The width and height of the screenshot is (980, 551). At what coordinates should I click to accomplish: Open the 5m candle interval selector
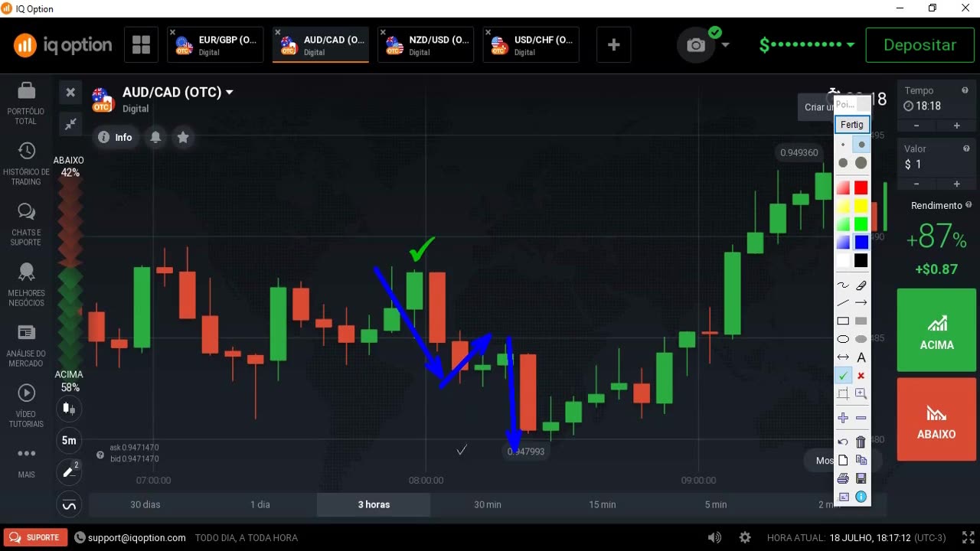[x=70, y=440]
